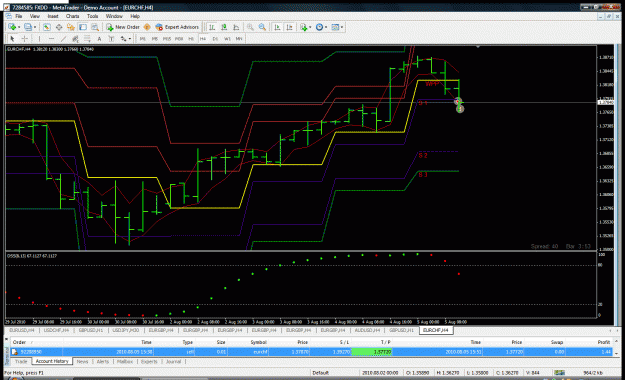Select the equidistant channel tool

[75, 39]
